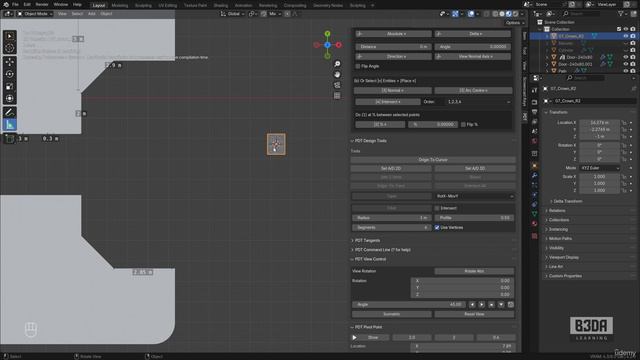Open the Render properties tab icon
This screenshot has height=360, width=640.
coord(535,102)
